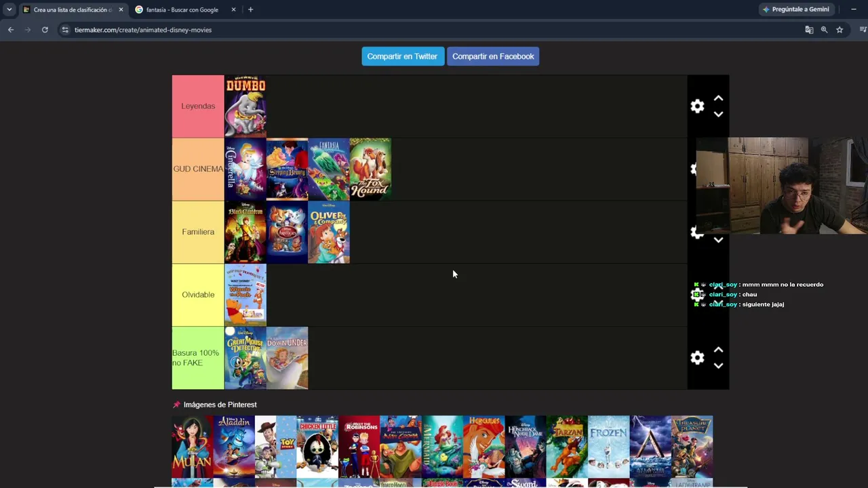Select the Sleeping Beauty poster

[287, 169]
